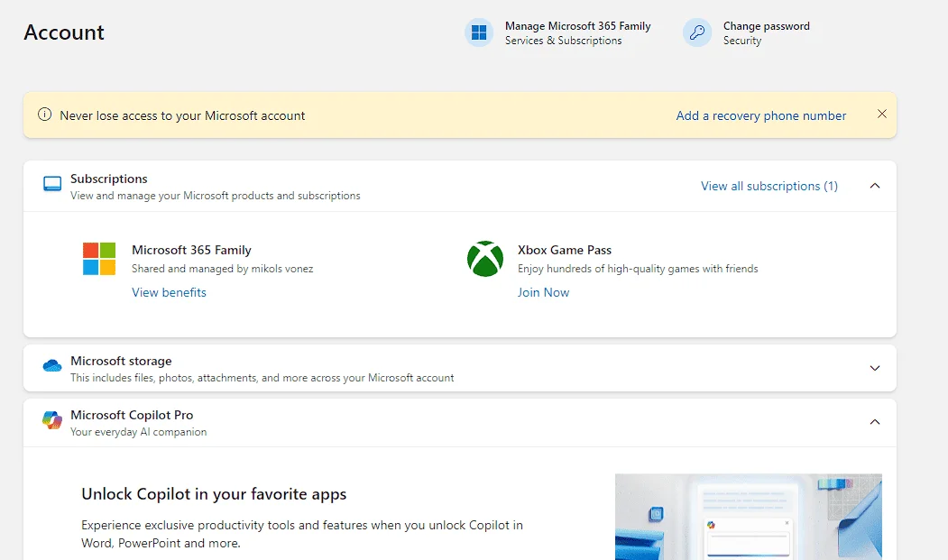Click the Subscriptions monitor icon
The height and width of the screenshot is (560, 948).
click(x=52, y=184)
